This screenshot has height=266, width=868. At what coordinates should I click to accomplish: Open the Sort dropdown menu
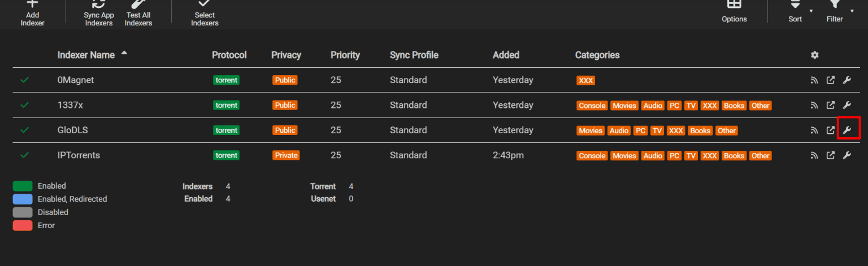point(796,11)
